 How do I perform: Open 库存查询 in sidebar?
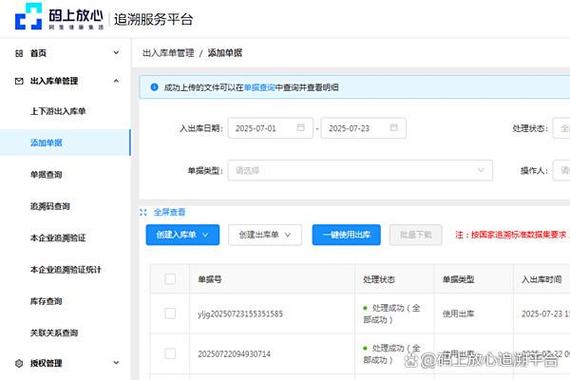[46, 301]
